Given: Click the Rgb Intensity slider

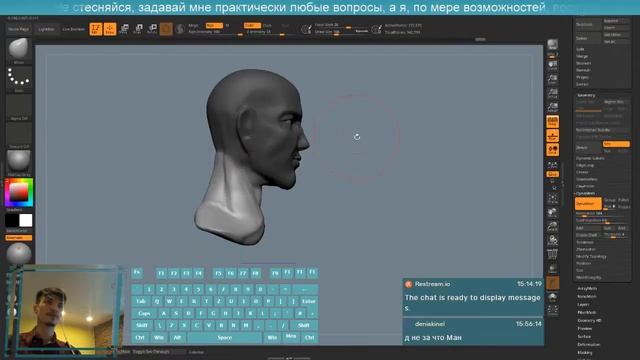Looking at the screenshot, I should [x=215, y=32].
